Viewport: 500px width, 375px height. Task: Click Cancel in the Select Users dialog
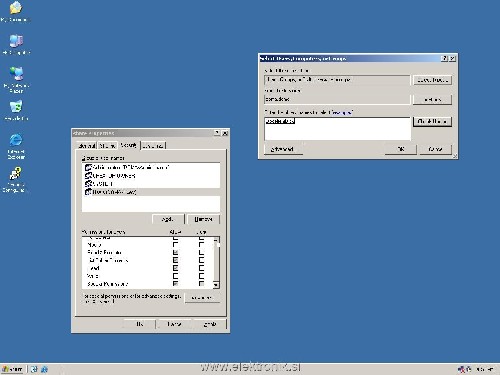(435, 149)
